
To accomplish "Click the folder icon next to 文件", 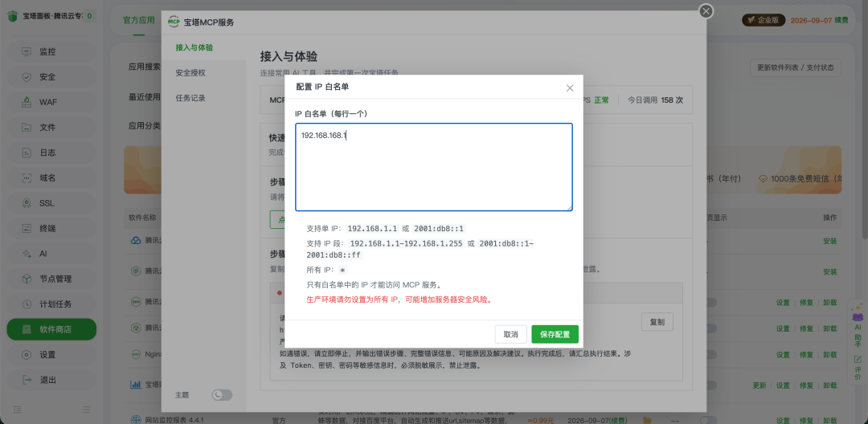I will coord(27,127).
